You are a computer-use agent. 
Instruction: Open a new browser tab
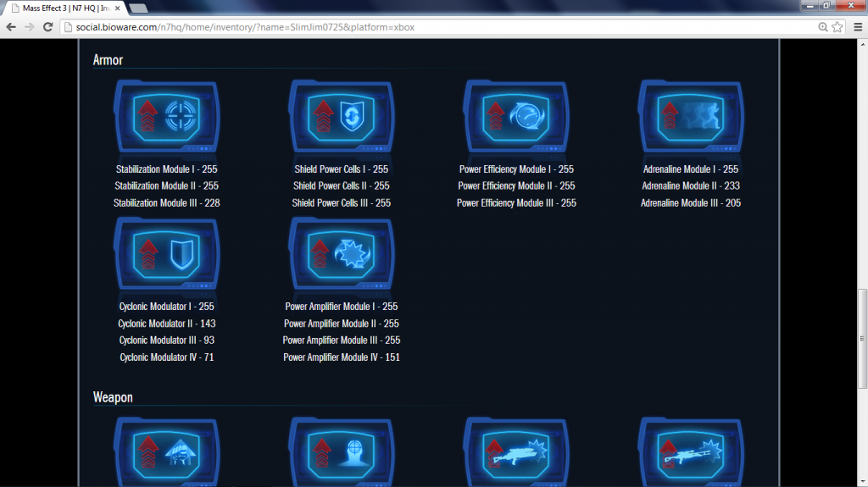(139, 8)
